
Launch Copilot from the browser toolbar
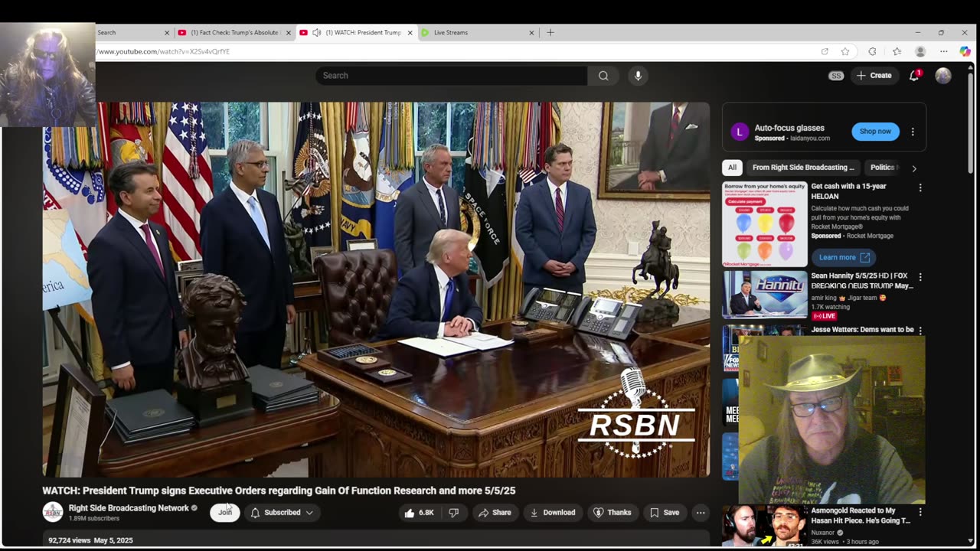[x=965, y=51]
